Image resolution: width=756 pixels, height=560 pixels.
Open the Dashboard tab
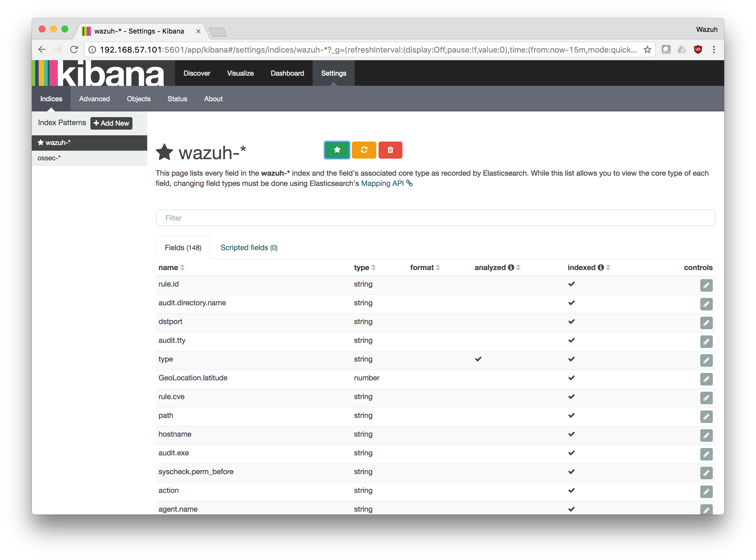click(287, 73)
